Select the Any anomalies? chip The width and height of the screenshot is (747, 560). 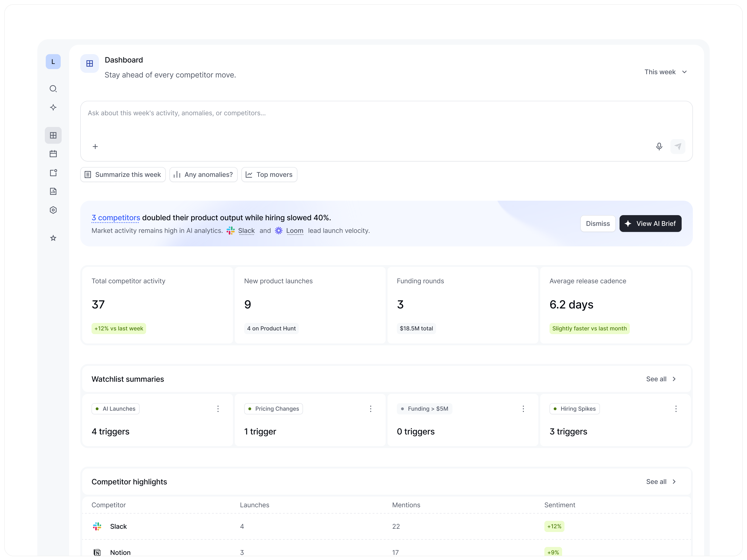(x=203, y=175)
